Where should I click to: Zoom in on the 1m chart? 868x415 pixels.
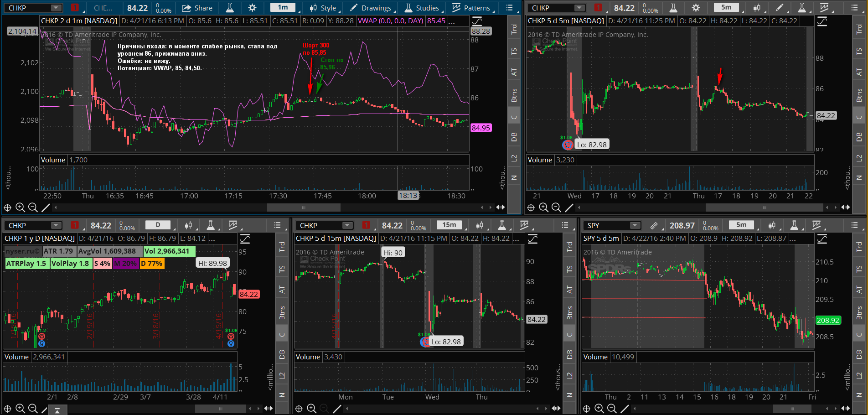coord(20,207)
